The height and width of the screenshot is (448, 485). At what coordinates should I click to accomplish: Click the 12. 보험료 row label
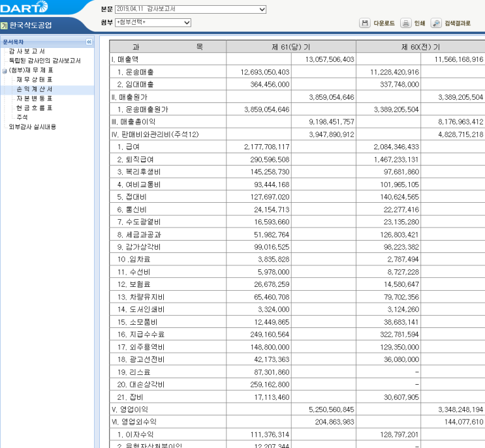click(134, 284)
